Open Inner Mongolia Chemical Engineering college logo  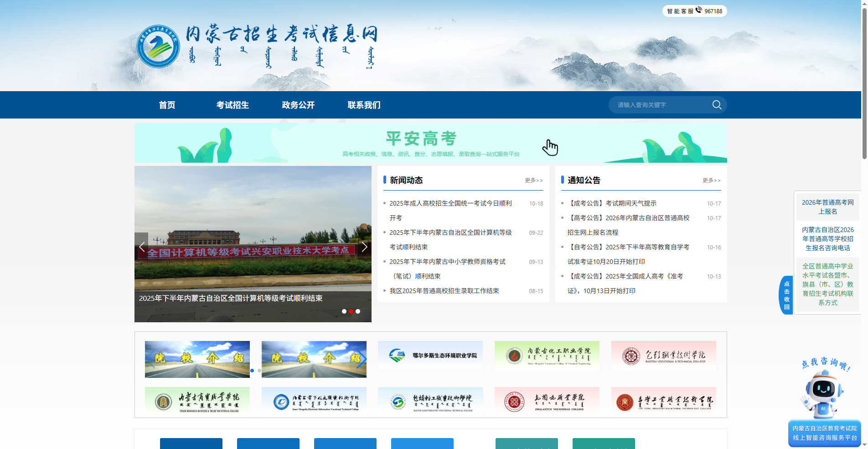pyautogui.click(x=547, y=356)
